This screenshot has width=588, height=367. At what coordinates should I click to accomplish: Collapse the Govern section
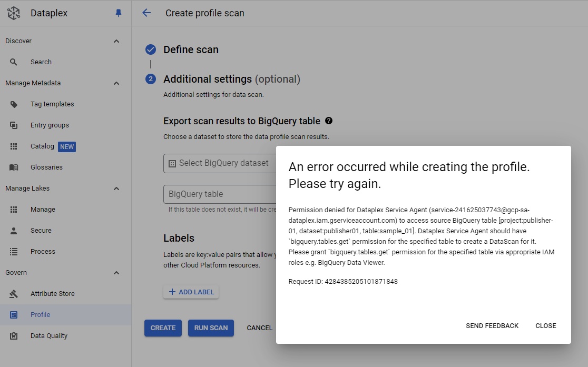[116, 273]
